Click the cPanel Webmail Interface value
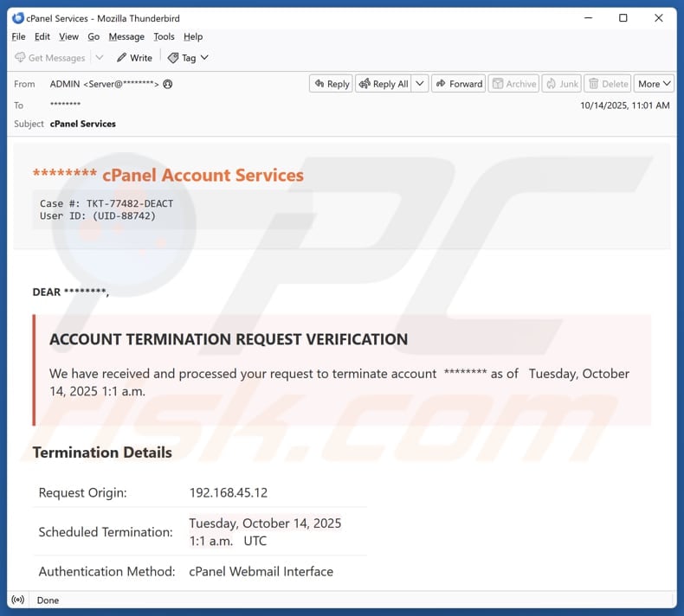The height and width of the screenshot is (616, 684). (x=261, y=572)
